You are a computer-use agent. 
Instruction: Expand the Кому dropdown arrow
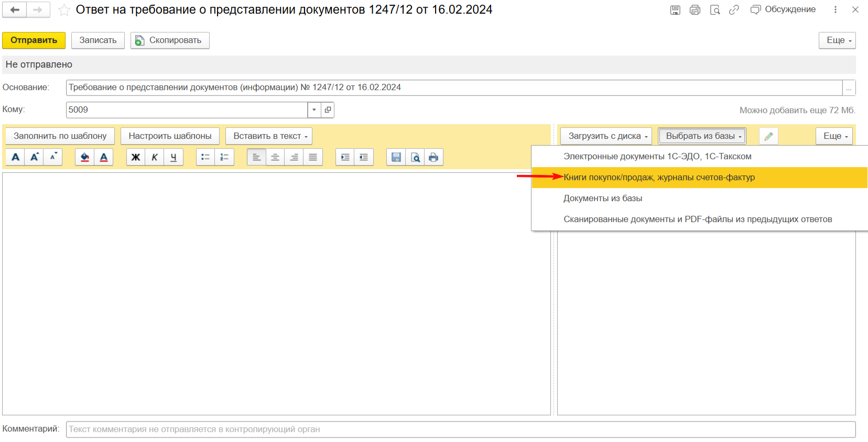click(314, 110)
